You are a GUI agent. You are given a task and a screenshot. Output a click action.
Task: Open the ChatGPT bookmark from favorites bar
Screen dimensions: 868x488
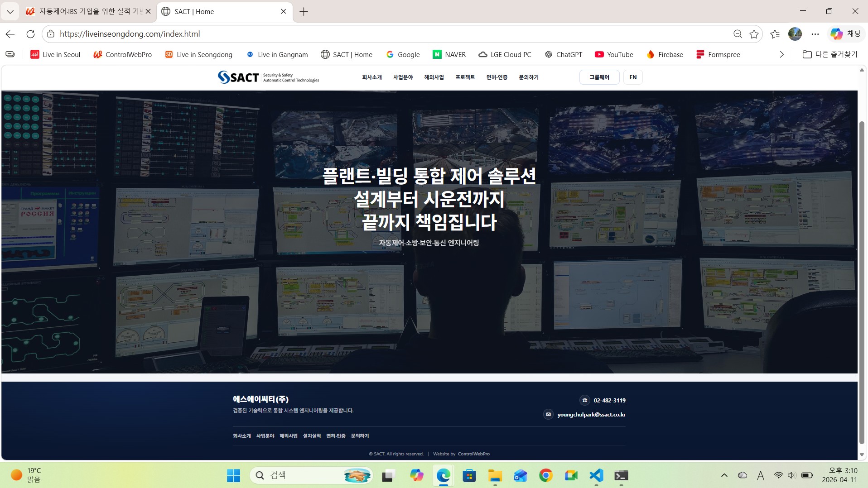coord(564,54)
